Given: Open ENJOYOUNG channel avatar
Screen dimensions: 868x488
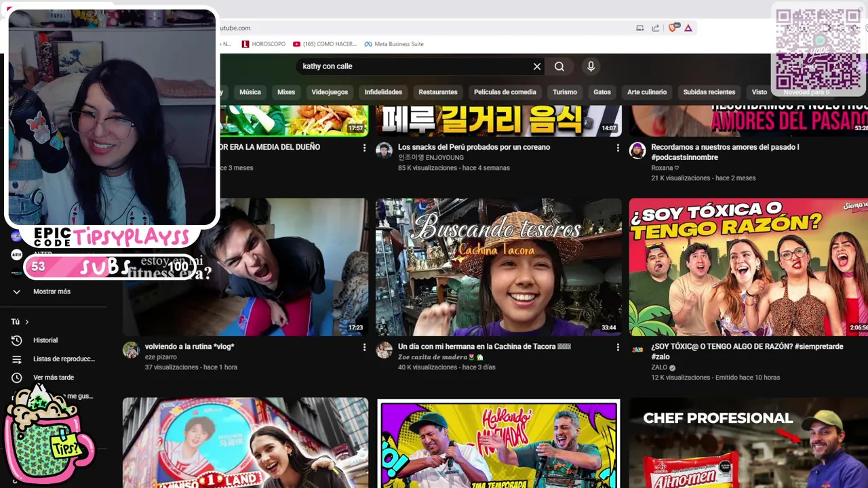Looking at the screenshot, I should pyautogui.click(x=384, y=150).
